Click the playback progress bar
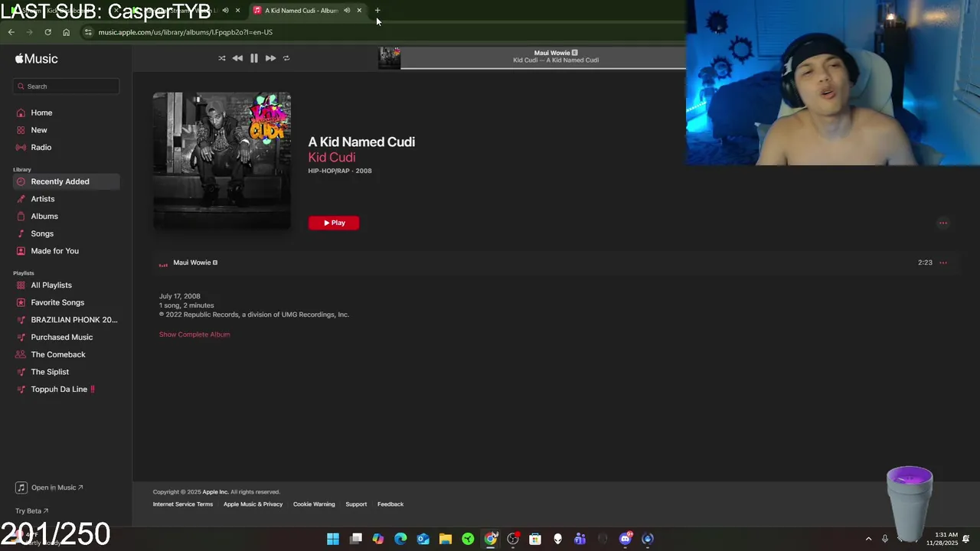This screenshot has height=551, width=980. point(543,67)
